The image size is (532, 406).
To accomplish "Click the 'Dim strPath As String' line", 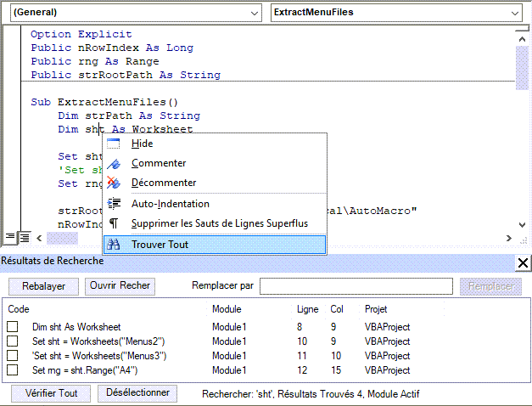I will click(x=129, y=116).
